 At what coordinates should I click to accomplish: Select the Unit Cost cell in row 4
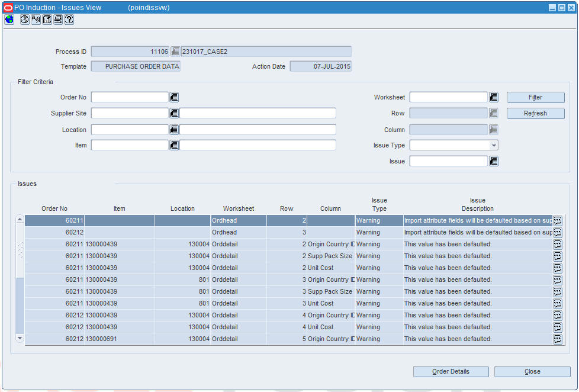coord(331,327)
